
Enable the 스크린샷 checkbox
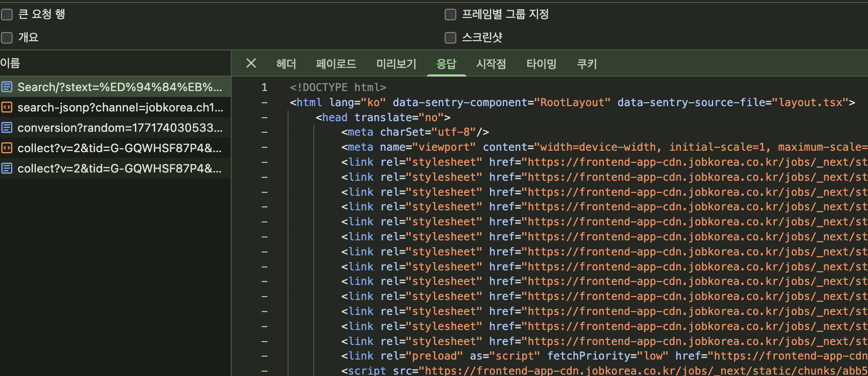450,37
